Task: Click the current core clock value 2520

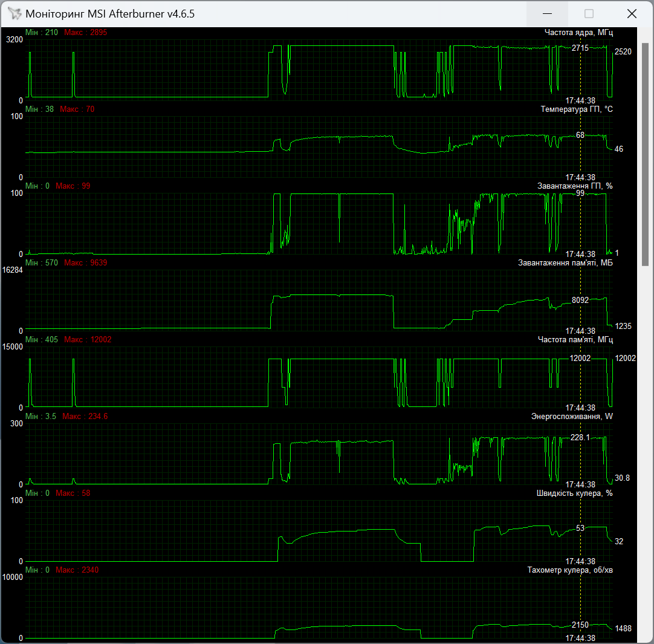Action: (x=623, y=52)
